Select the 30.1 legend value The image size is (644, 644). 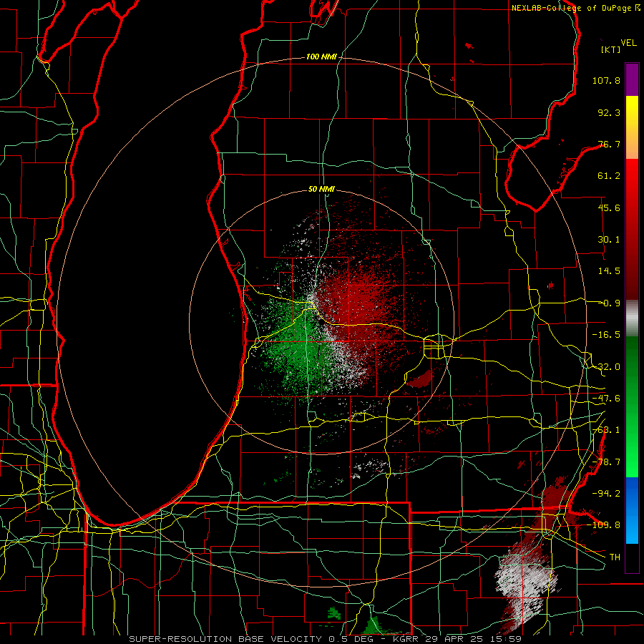pos(609,240)
